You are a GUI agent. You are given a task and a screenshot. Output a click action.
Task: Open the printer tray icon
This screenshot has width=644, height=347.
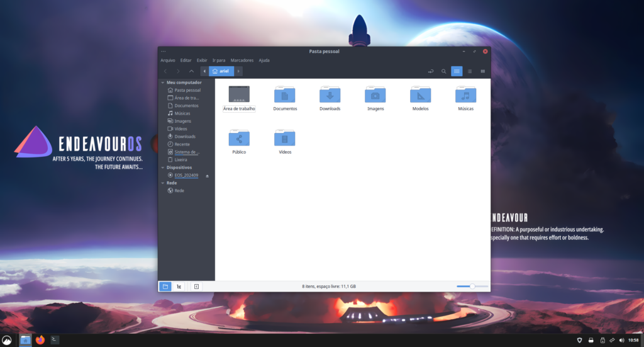tap(591, 340)
